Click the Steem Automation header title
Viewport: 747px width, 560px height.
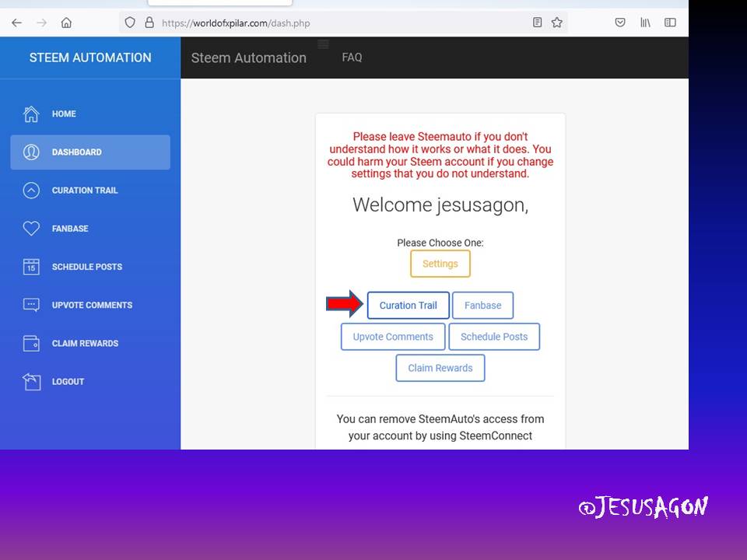(249, 58)
